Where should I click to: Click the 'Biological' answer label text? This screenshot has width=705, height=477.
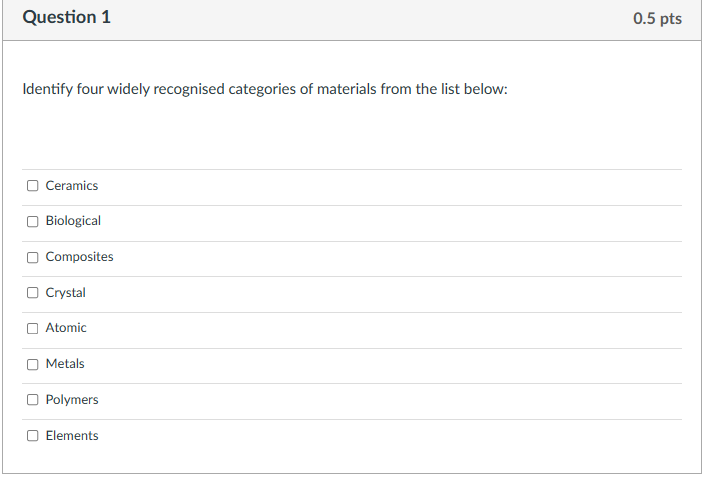click(73, 221)
